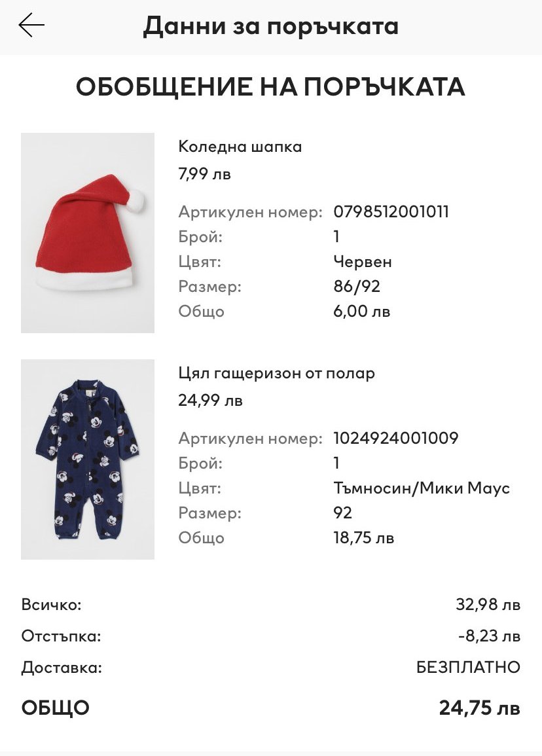Click the 7,99 лв hat price
Image resolution: width=542 pixels, height=756 pixels.
click(x=204, y=173)
